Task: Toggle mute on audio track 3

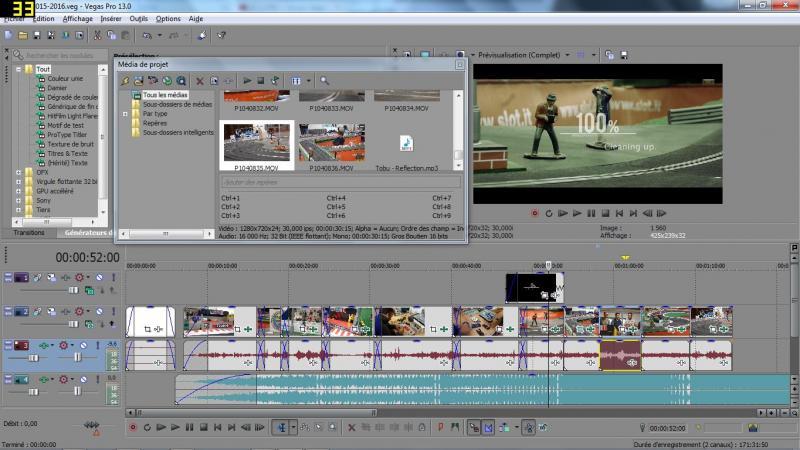Action: point(85,345)
